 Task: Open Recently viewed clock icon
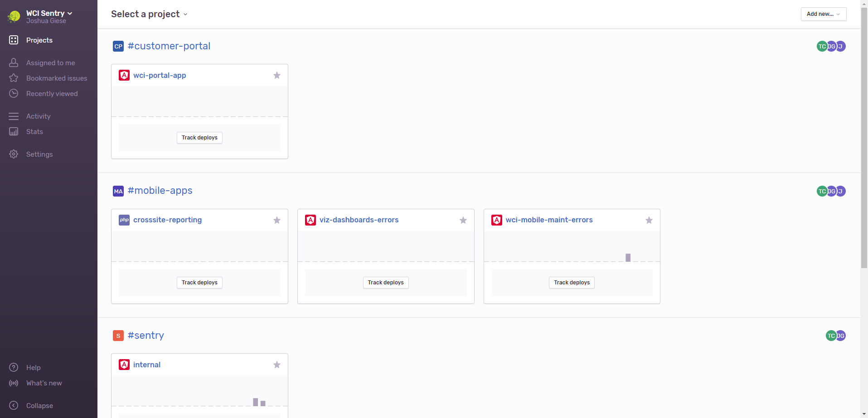click(14, 94)
